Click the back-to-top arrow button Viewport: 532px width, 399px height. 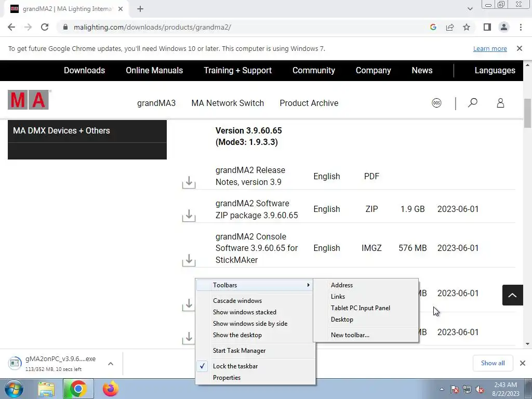512,295
